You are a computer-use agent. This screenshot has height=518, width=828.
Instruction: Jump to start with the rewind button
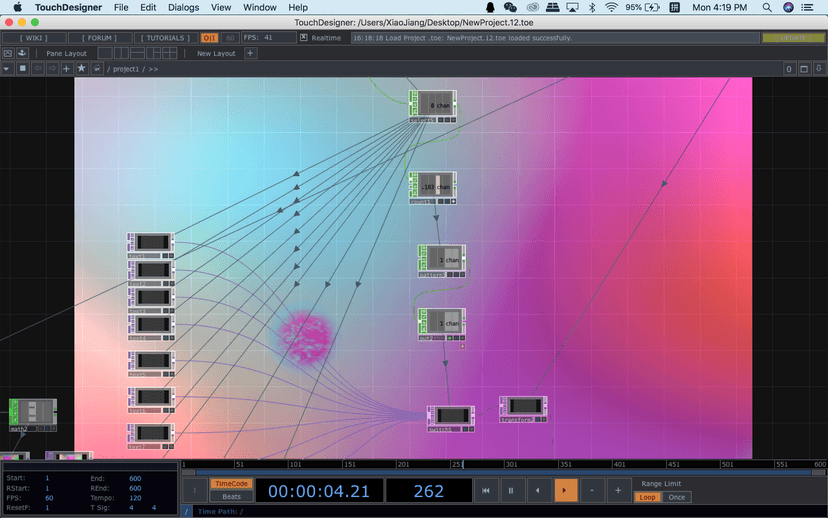(485, 491)
